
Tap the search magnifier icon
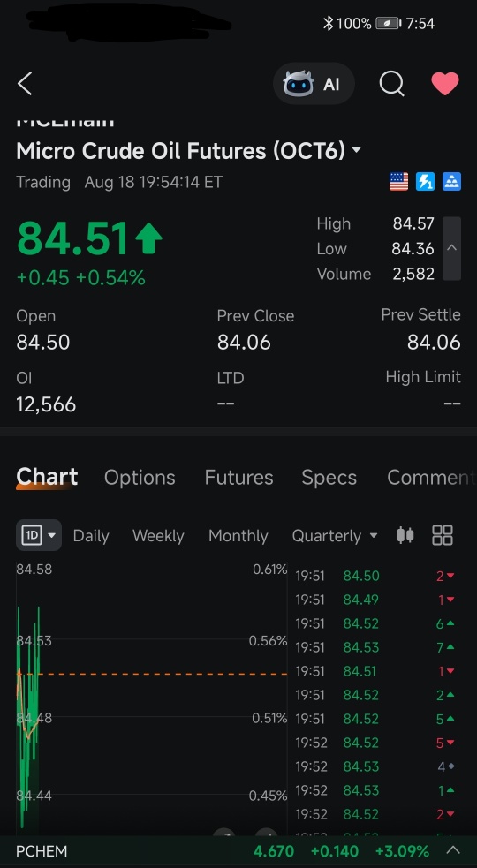click(391, 84)
